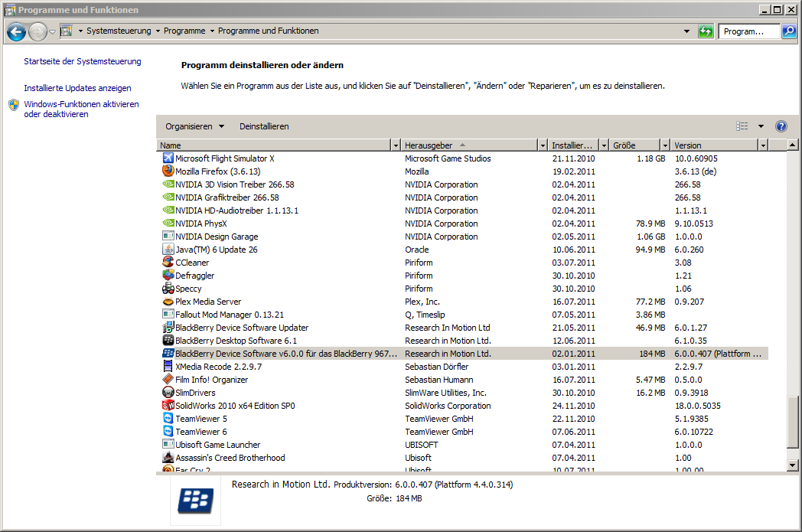Click the vertical scrollbar thumb
This screenshot has height=532, width=802.
pos(792,423)
